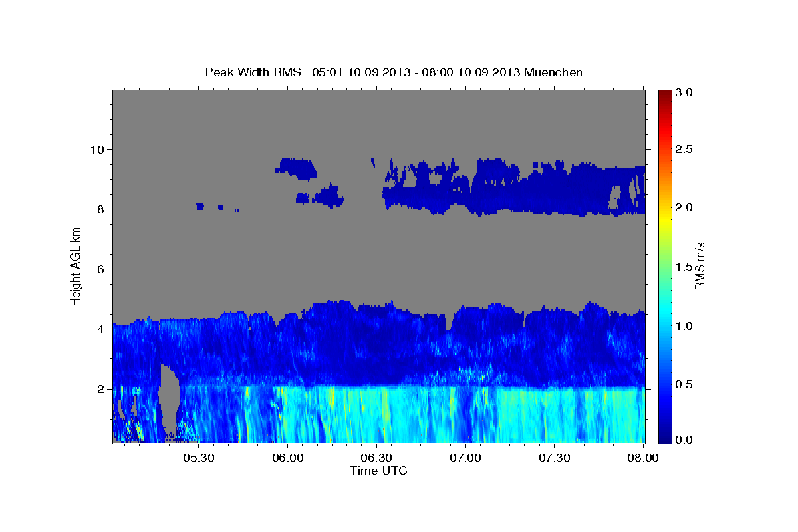Click the 06:30 time tick label
The width and height of the screenshot is (798, 532).
point(376,458)
